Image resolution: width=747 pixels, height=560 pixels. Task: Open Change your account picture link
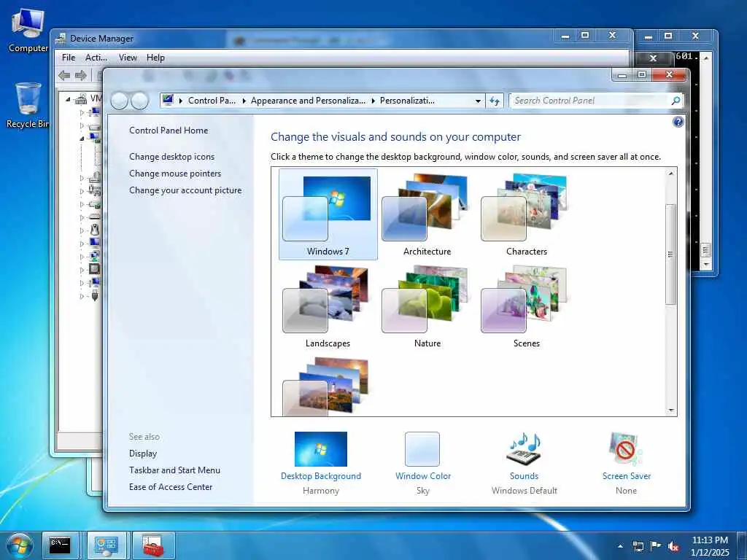tap(185, 190)
